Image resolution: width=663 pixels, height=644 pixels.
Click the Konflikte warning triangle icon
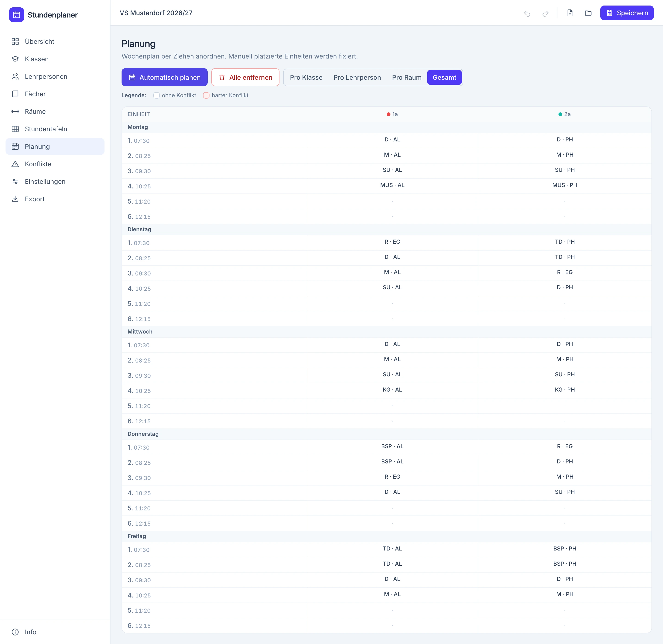(15, 164)
